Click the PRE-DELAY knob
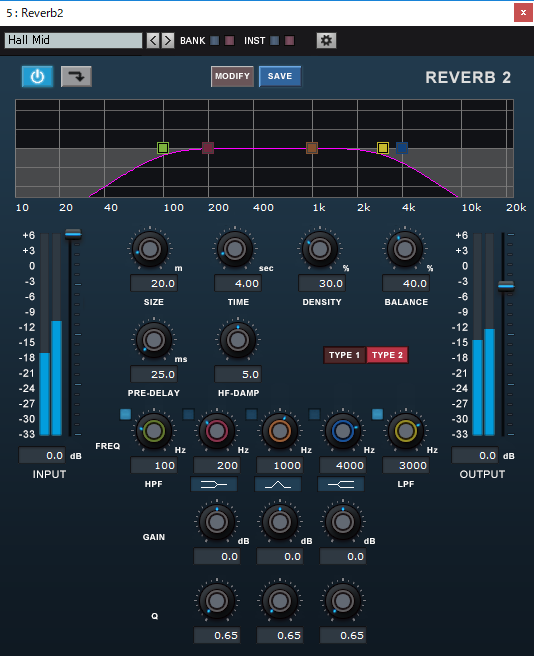 (x=154, y=340)
